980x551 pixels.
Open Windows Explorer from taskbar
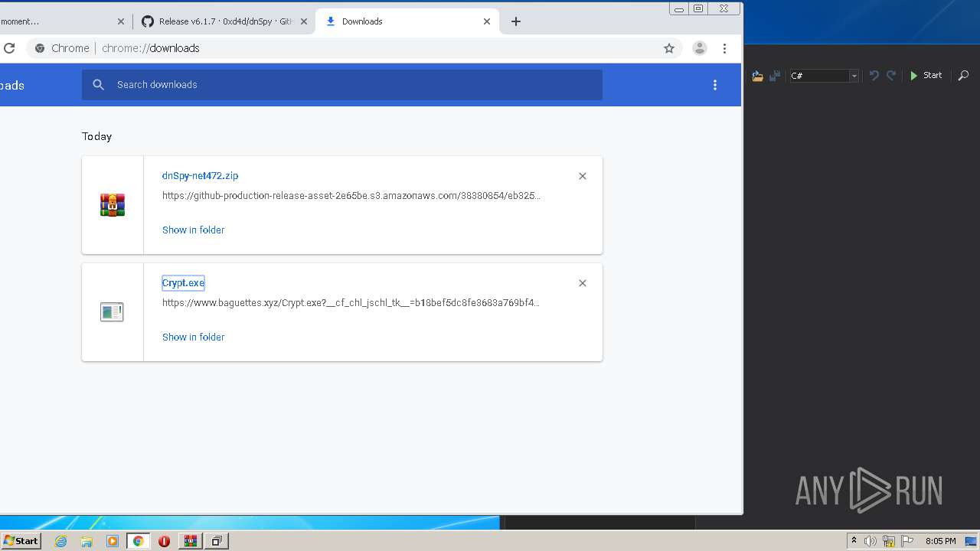tap(87, 541)
